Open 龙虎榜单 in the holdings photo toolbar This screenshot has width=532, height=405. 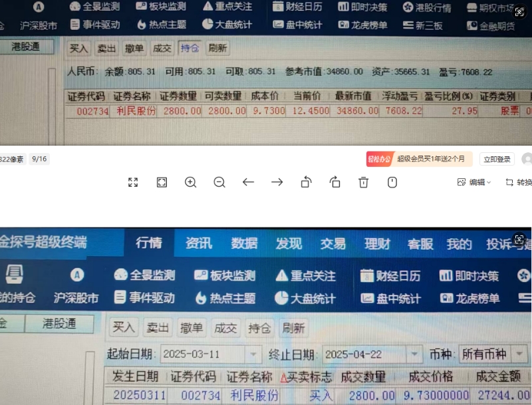coord(362,25)
